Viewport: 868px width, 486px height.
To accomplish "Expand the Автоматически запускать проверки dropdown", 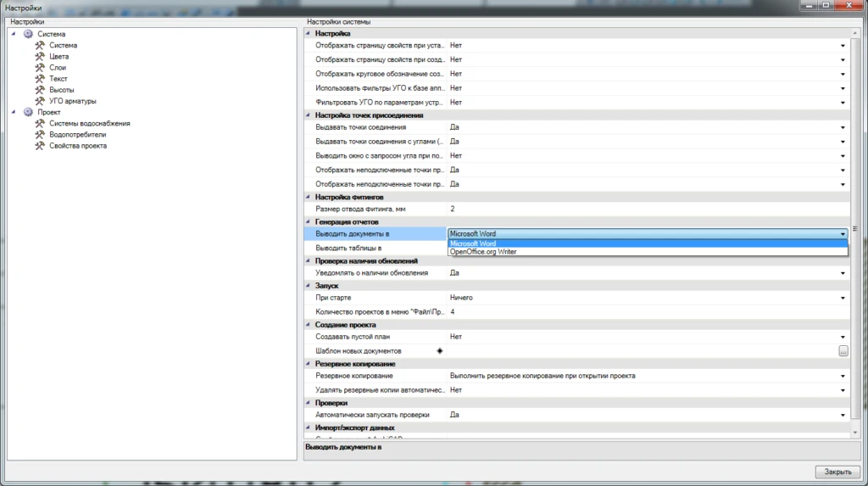I will click(x=843, y=416).
